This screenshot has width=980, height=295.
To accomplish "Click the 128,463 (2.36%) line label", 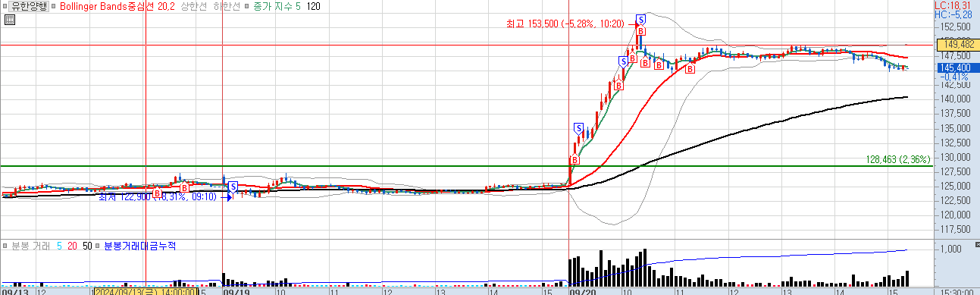I will tap(898, 160).
